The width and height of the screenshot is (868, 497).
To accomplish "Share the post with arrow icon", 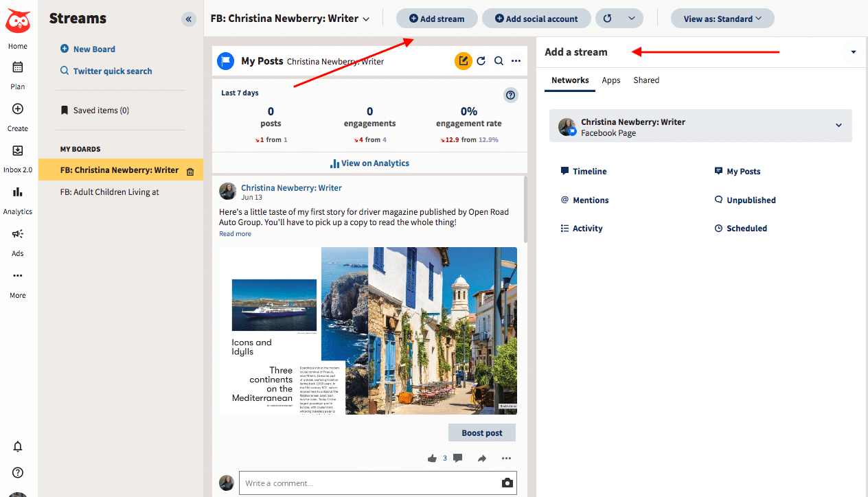I will click(482, 459).
